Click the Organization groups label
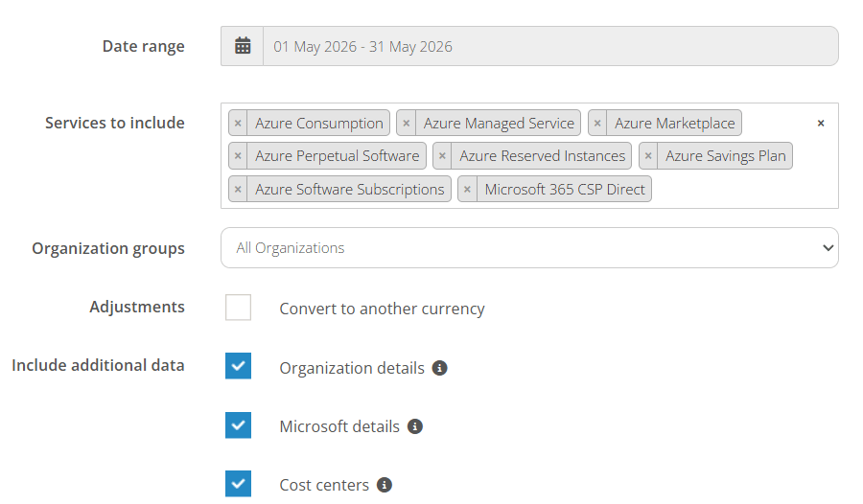The image size is (863, 504). [108, 249]
